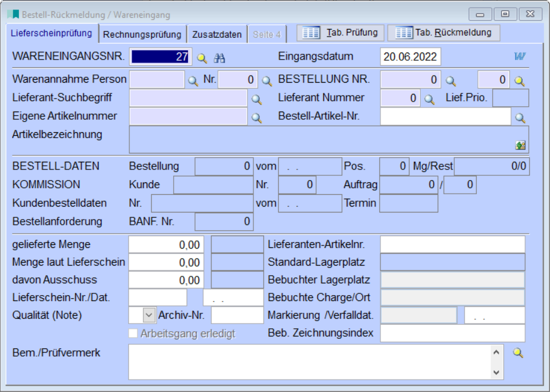Click magnifier beside Lieferant-Suchbegriff field
The height and width of the screenshot is (392, 550).
pyautogui.click(x=256, y=99)
